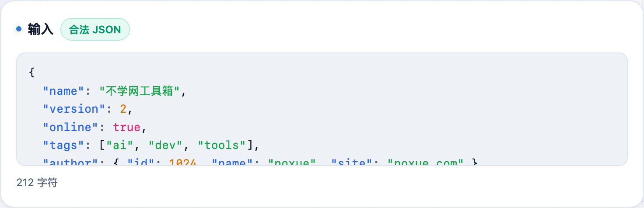Place cursor after the opening curly brace
Viewport: 644px width, 208px height.
35,73
